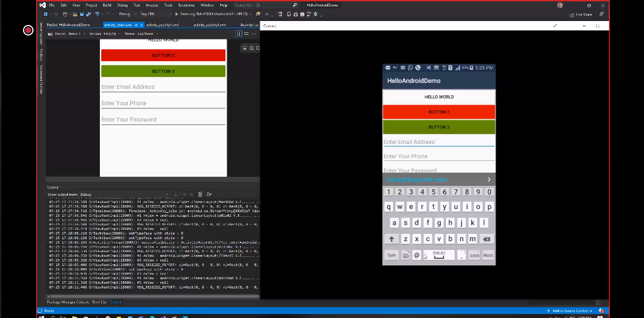This screenshot has width=644, height=318.
Task: Tap the .com key on phone keyboard
Action: [x=474, y=255]
